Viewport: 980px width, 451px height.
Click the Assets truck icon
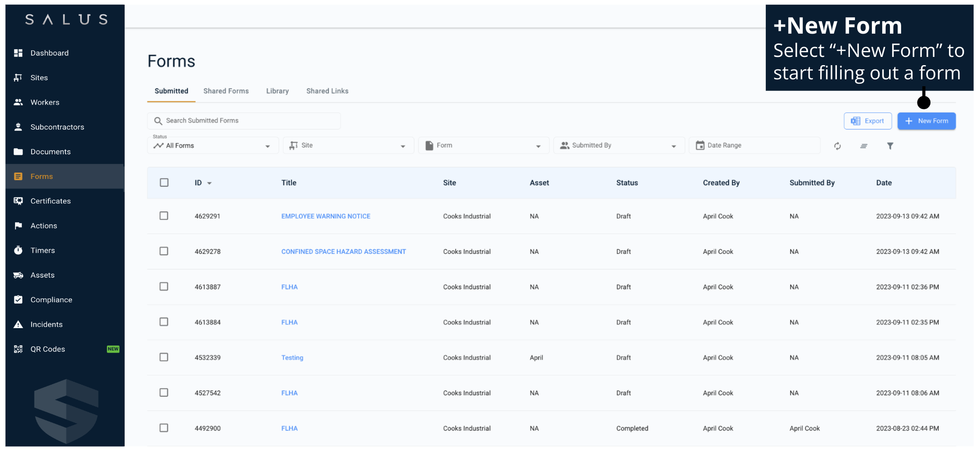click(x=18, y=275)
